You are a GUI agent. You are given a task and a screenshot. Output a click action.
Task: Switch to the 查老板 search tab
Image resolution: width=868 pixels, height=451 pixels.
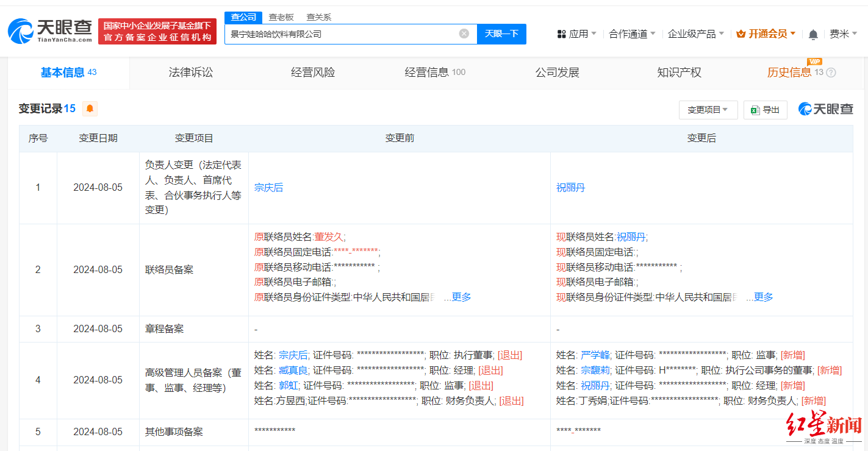click(281, 17)
